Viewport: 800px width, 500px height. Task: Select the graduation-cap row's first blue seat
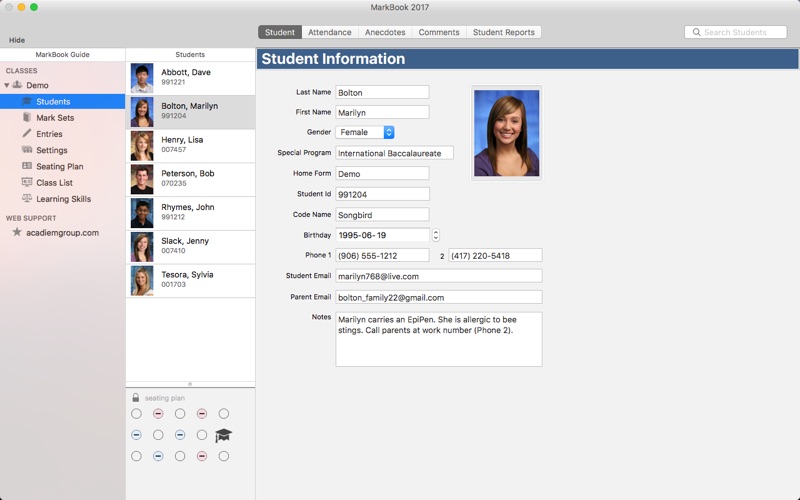click(136, 435)
